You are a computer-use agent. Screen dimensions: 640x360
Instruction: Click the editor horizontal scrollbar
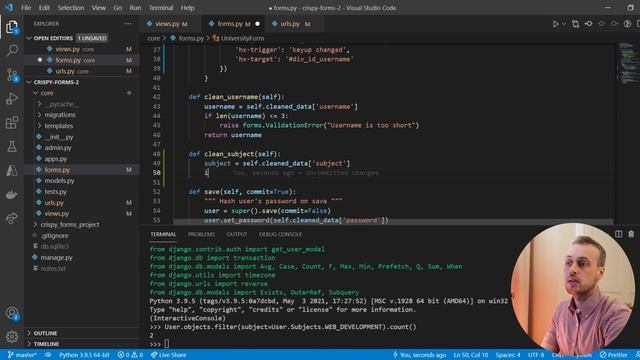click(x=393, y=222)
